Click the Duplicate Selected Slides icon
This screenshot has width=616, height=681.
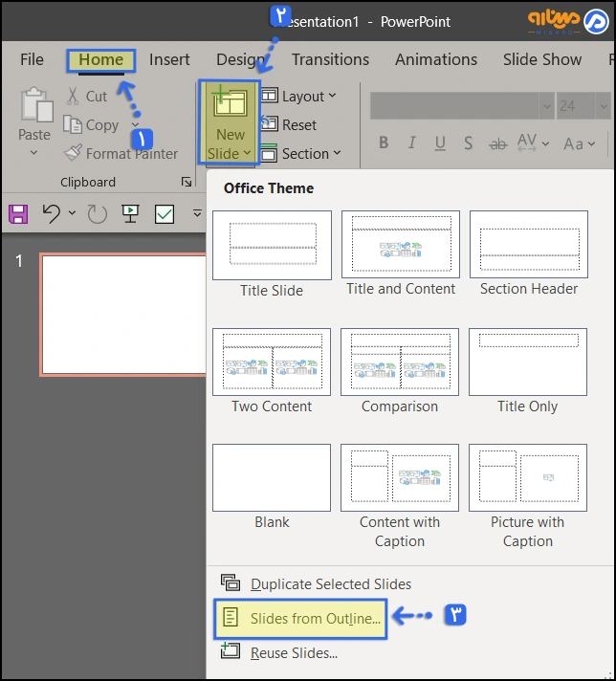[231, 582]
